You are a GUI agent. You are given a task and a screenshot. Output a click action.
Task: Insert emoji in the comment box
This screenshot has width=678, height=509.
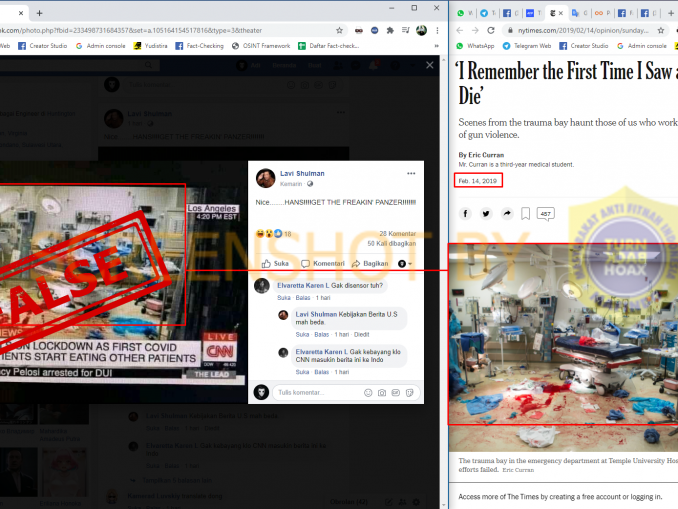click(x=368, y=393)
